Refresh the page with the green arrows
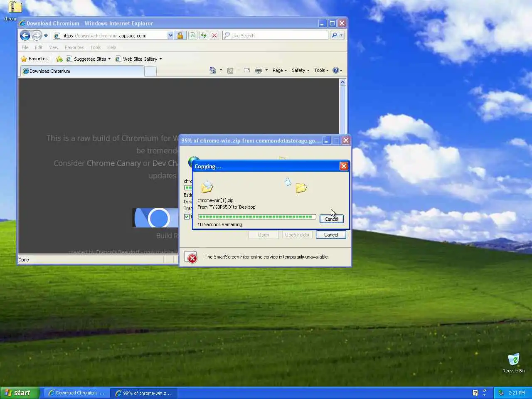The height and width of the screenshot is (399, 532). tap(204, 35)
